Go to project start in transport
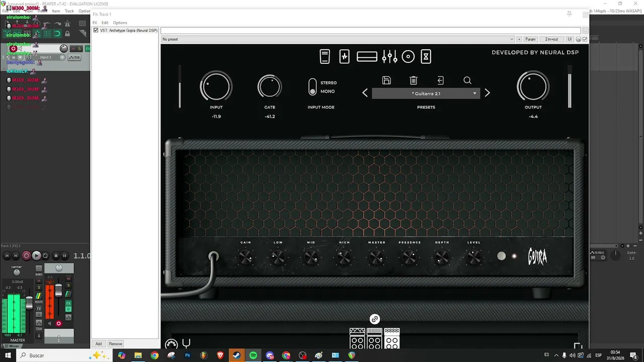The image size is (644, 362). pyautogui.click(x=7, y=256)
